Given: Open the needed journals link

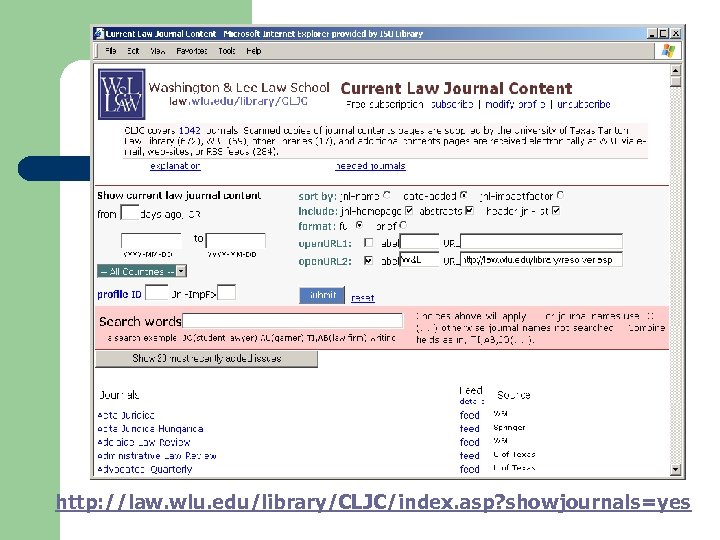Looking at the screenshot, I should (370, 166).
